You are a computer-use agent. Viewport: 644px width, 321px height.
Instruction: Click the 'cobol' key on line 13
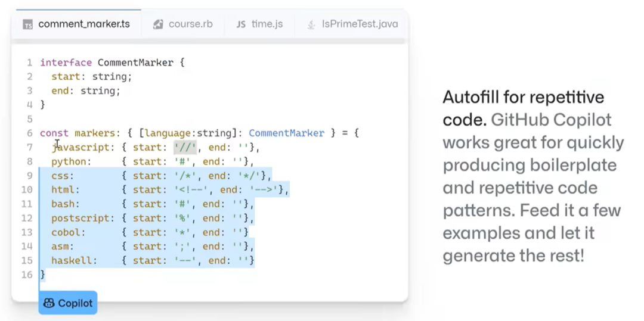point(66,232)
